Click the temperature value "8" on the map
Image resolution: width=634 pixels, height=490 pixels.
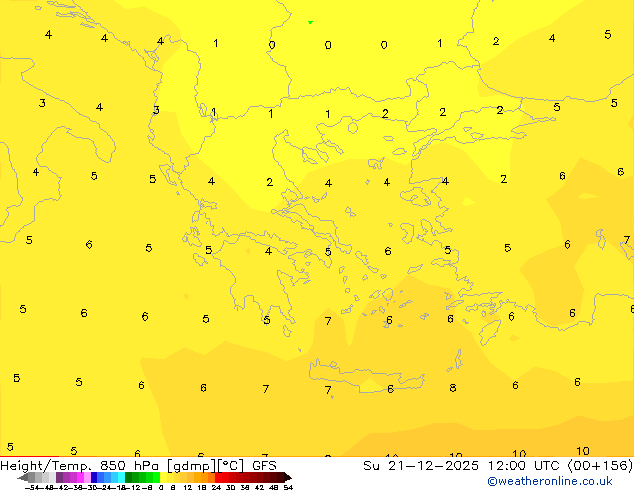click(x=453, y=388)
